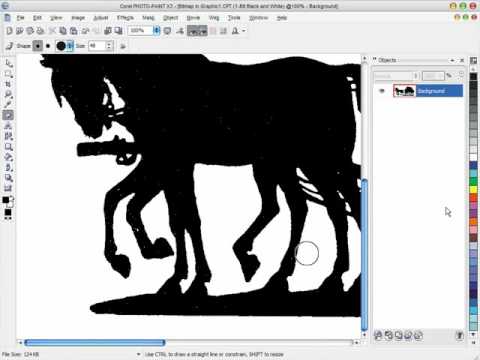
Task: Click the Copy toolbar icon
Action: click(x=63, y=31)
